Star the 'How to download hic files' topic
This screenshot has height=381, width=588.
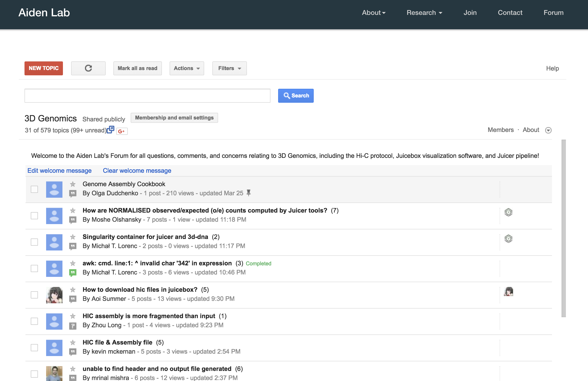click(73, 290)
